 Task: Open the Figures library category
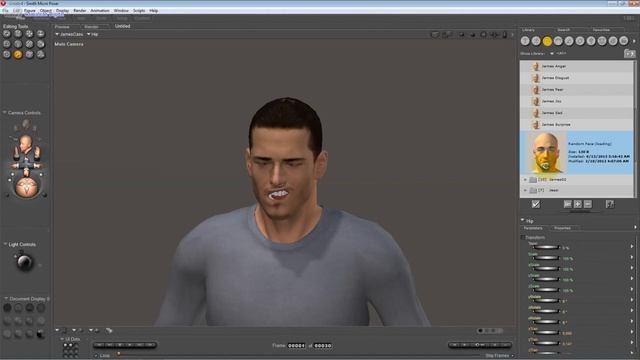click(x=525, y=41)
